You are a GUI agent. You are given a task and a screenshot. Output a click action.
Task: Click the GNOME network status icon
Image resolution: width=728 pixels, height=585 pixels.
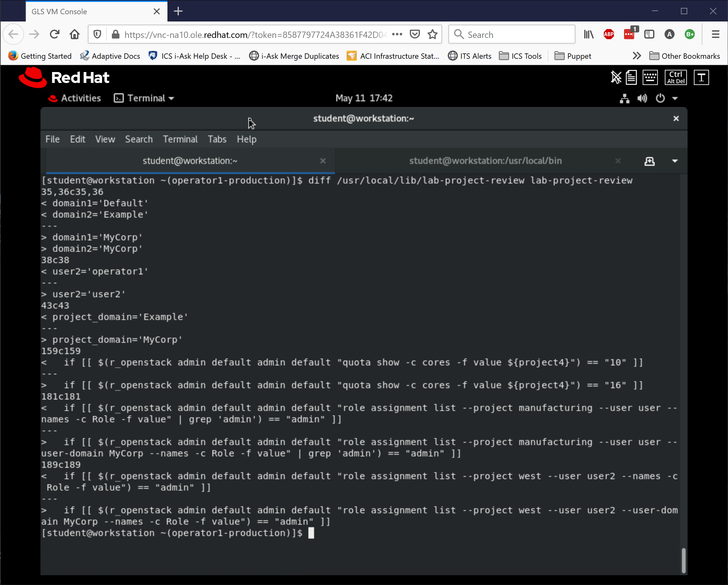(x=625, y=99)
